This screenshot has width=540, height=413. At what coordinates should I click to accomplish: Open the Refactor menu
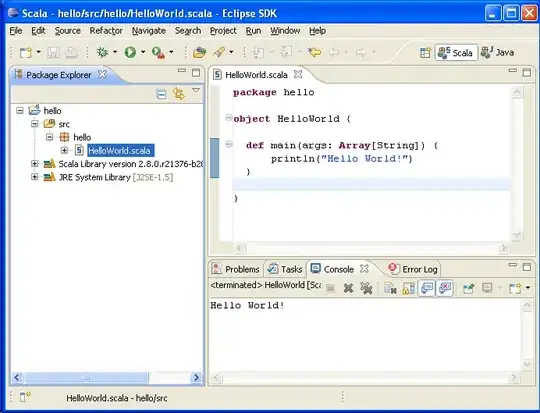[x=106, y=31]
